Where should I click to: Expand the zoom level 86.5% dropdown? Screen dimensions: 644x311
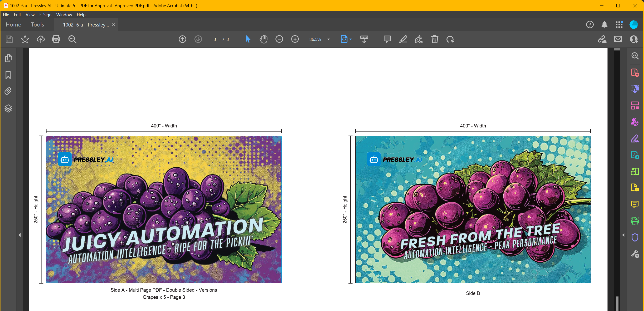(329, 40)
